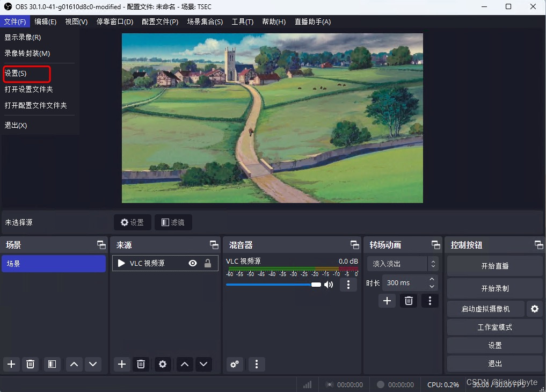Add a new source with plus icon
The height and width of the screenshot is (392, 546).
[x=122, y=364]
